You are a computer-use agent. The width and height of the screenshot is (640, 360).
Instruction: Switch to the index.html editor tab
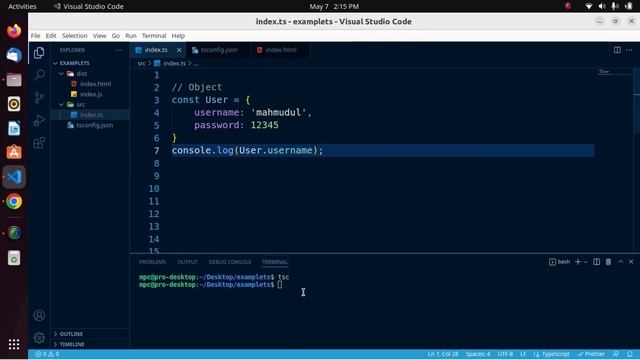pos(281,50)
